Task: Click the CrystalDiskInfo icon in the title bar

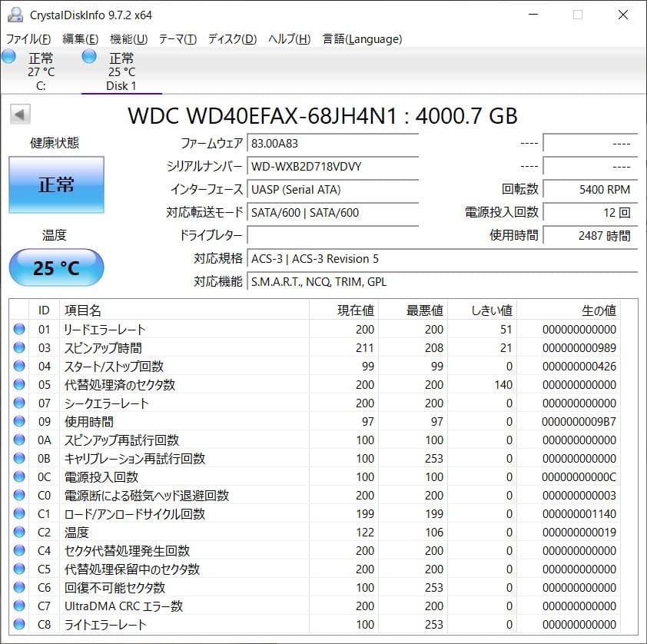Action: click(16, 14)
